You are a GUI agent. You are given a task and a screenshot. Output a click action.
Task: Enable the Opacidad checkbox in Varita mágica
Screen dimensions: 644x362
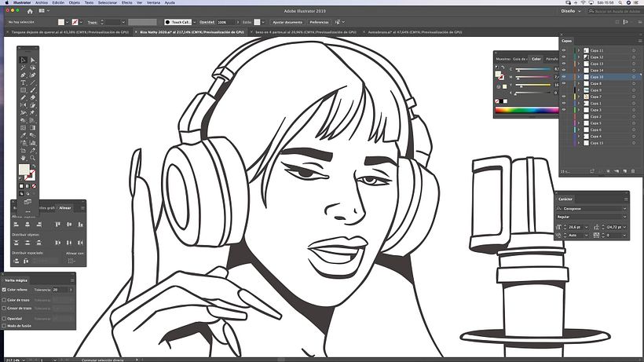click(x=4, y=319)
